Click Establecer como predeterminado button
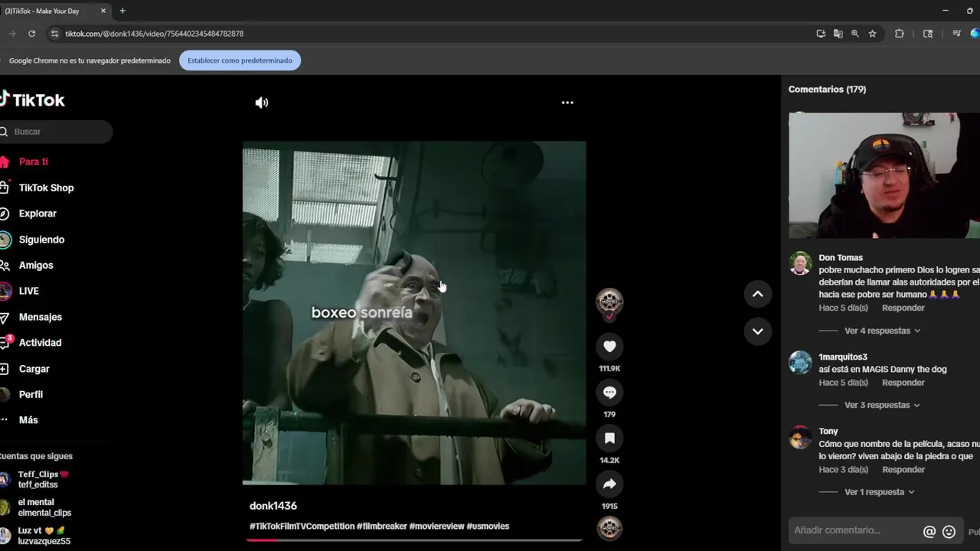This screenshot has width=980, height=551. [x=240, y=60]
